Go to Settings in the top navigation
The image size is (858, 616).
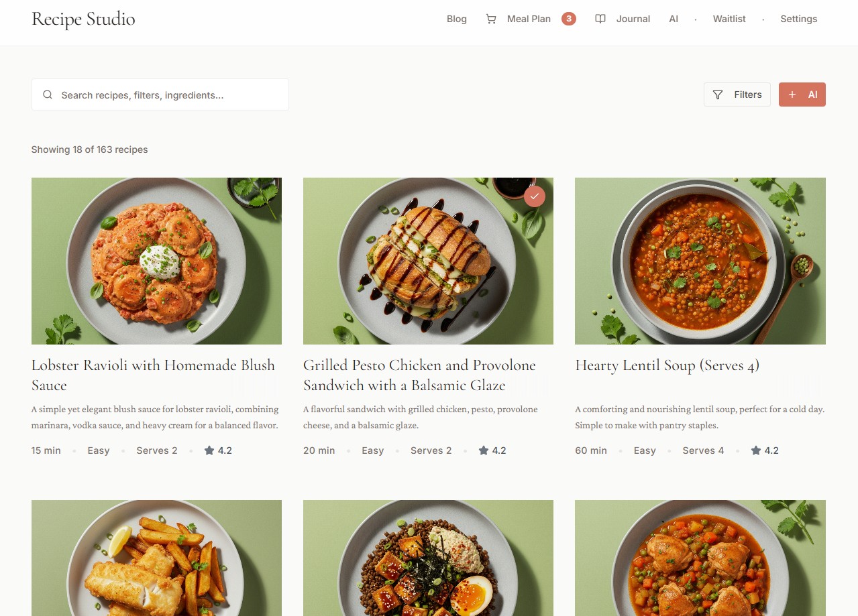click(798, 19)
